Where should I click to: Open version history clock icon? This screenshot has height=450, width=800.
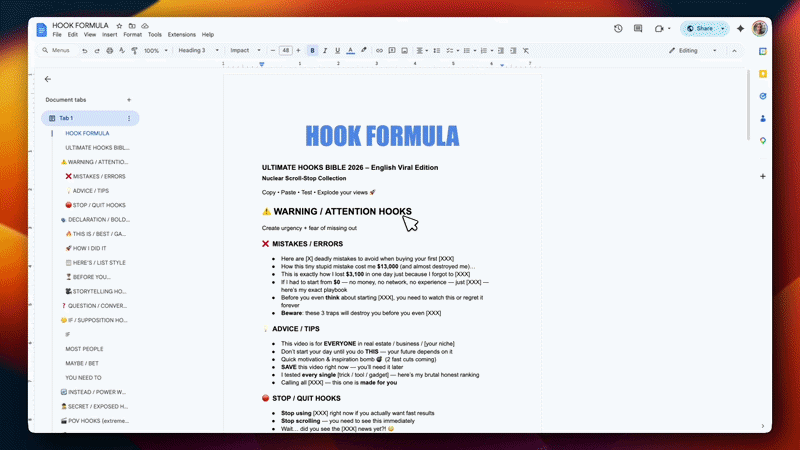click(618, 29)
